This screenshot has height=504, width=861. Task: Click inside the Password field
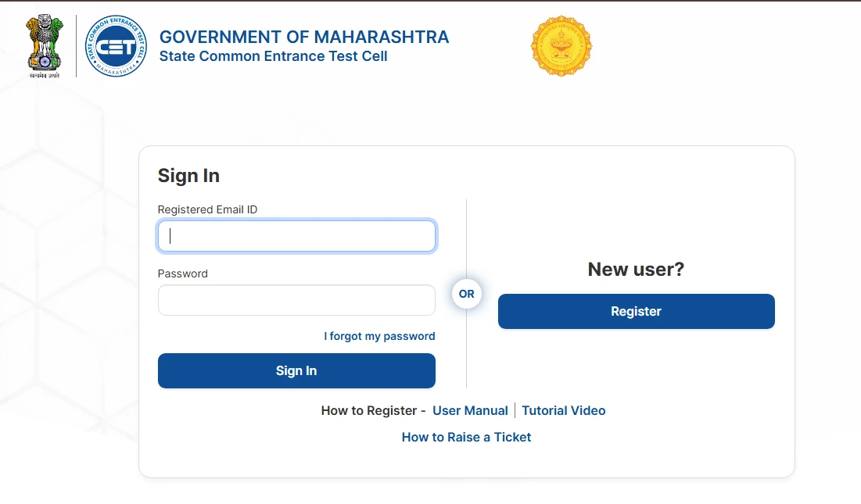(296, 300)
